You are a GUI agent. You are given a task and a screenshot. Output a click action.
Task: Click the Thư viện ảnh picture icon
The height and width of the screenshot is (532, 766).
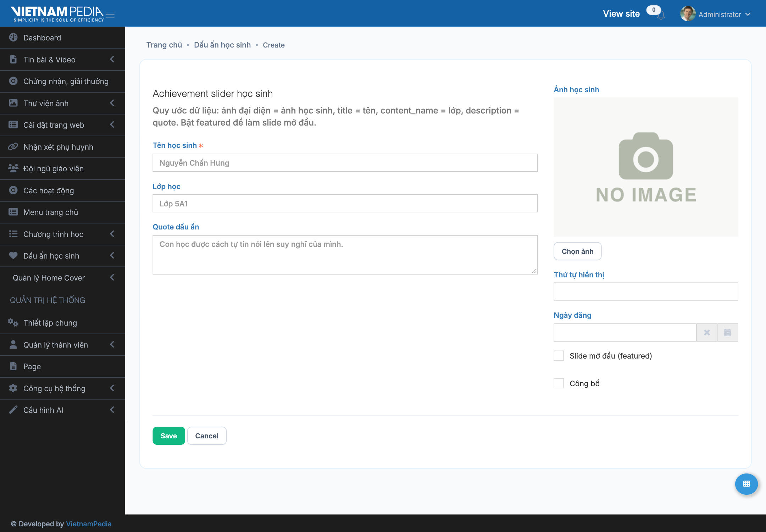click(x=13, y=103)
